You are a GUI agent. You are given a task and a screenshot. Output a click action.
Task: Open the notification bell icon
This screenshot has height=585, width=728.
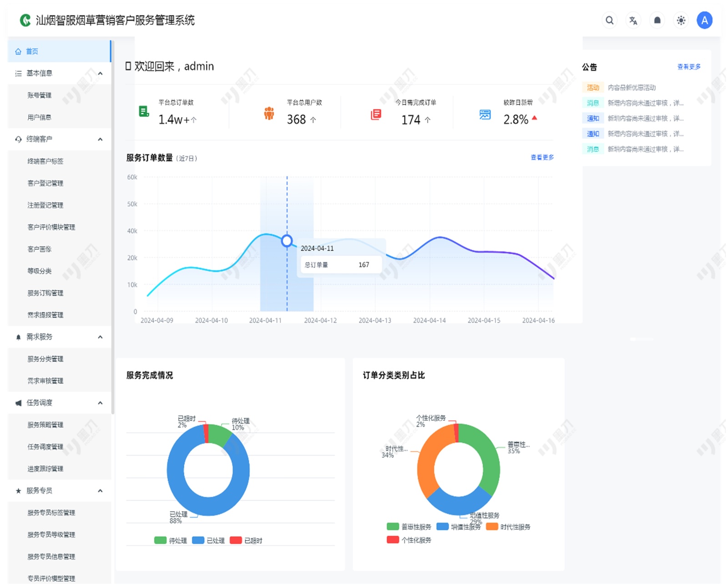tap(657, 20)
